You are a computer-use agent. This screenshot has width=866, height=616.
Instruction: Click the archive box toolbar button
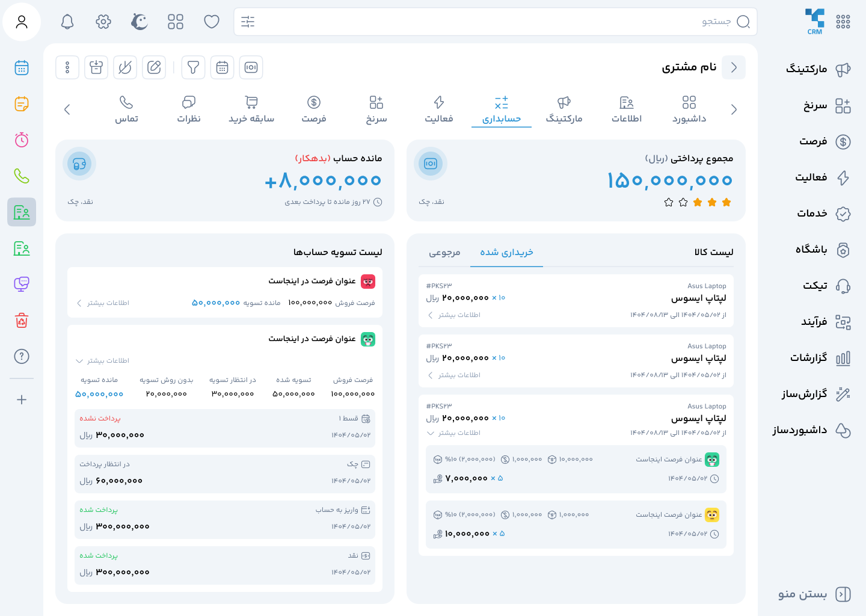(x=96, y=67)
